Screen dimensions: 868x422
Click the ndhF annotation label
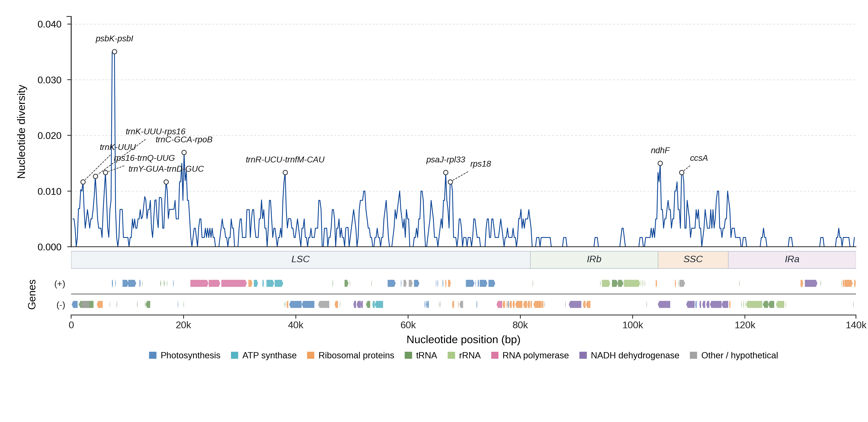point(660,150)
